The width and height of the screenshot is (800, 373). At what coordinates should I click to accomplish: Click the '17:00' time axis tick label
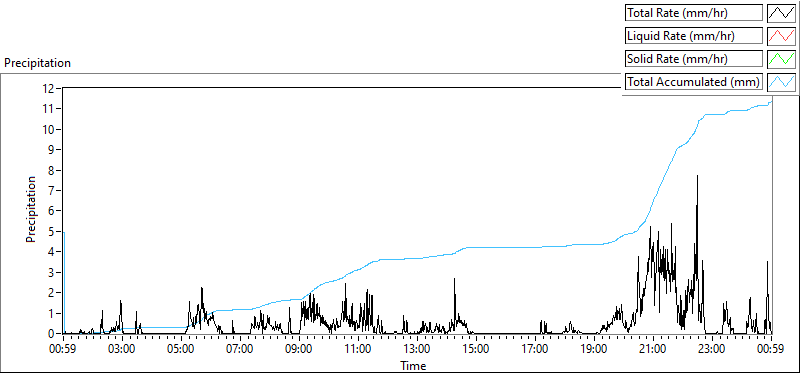tap(535, 350)
